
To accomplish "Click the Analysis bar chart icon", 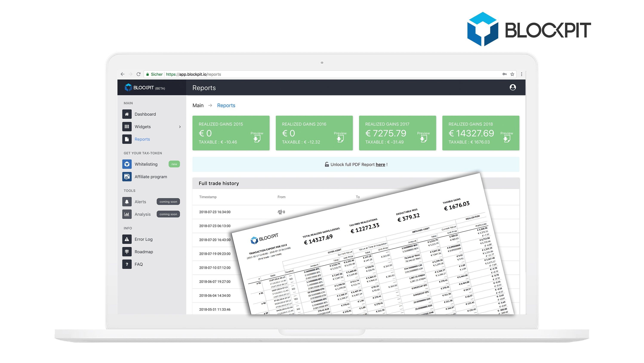I will pyautogui.click(x=127, y=214).
